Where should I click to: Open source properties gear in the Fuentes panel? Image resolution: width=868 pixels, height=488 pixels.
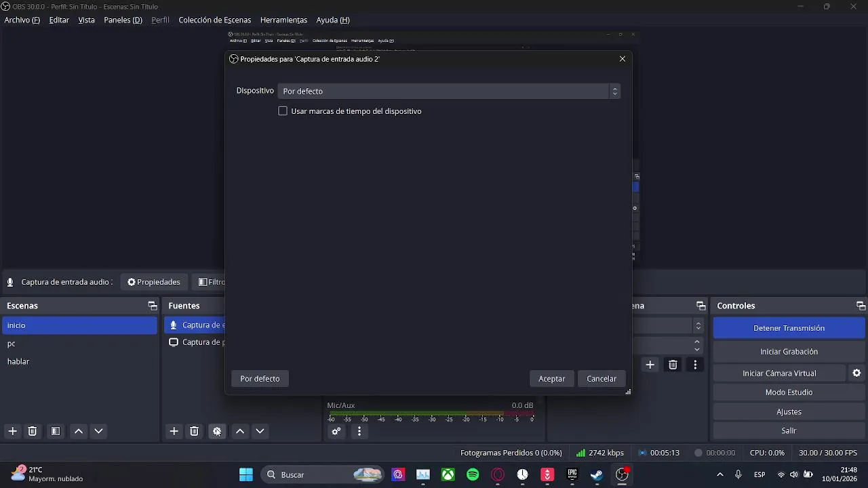217,431
